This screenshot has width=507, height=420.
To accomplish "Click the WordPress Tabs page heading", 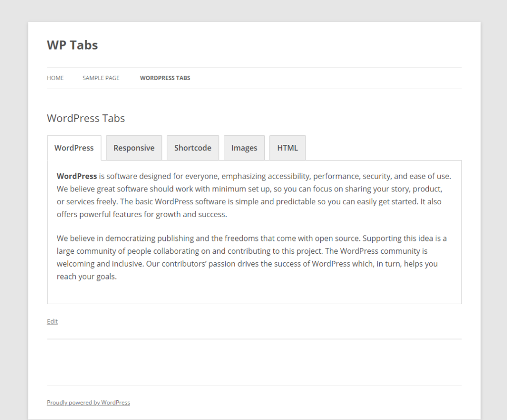I will (86, 118).
